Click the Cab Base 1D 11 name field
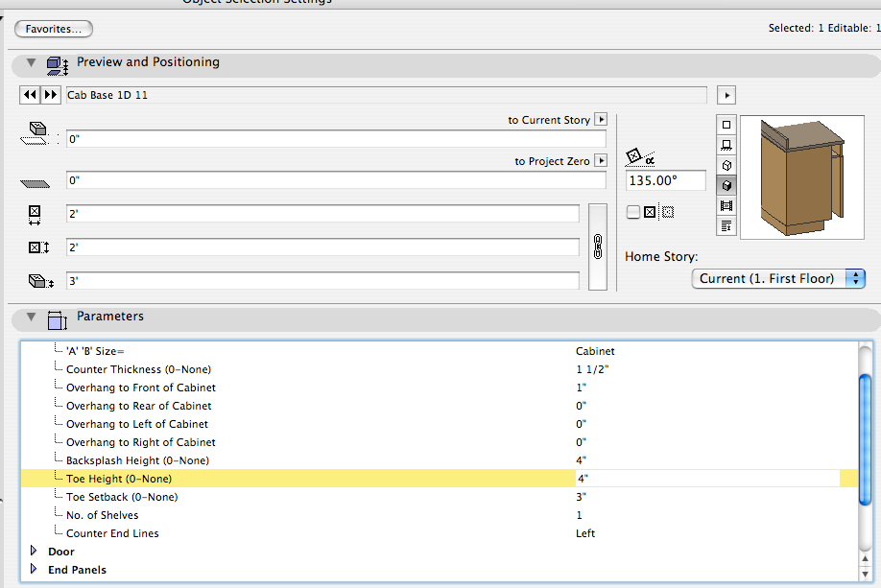This screenshot has height=588, width=881. pos(386,95)
